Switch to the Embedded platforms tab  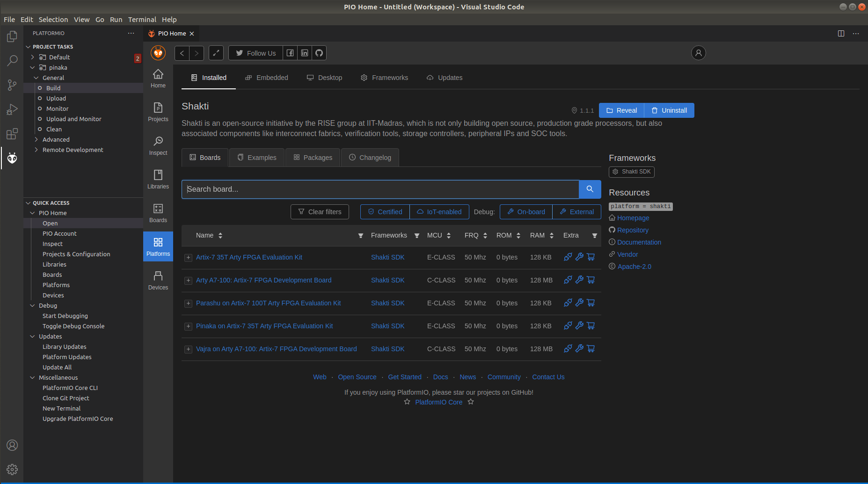point(267,78)
